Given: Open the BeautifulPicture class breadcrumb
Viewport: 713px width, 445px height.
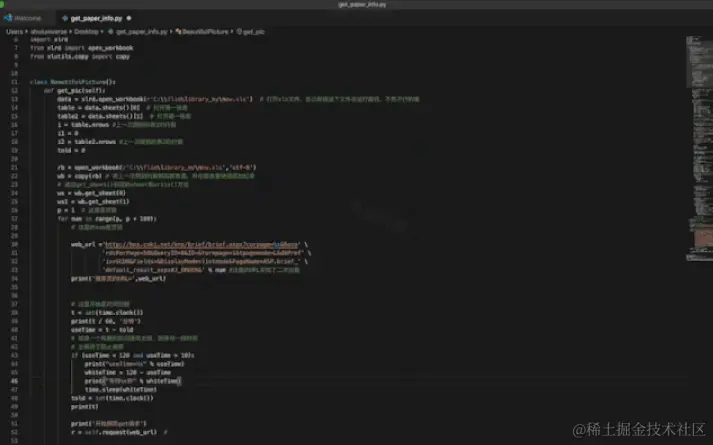Looking at the screenshot, I should [205, 32].
